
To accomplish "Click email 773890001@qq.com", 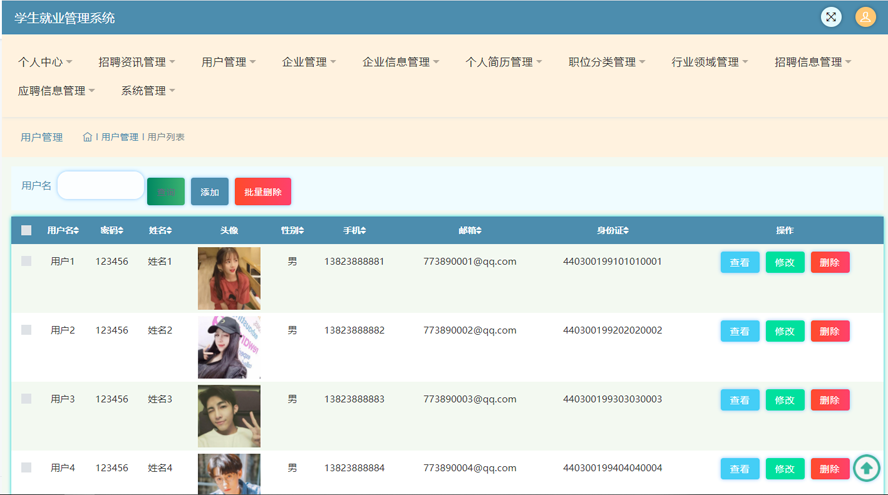I will coord(470,261).
